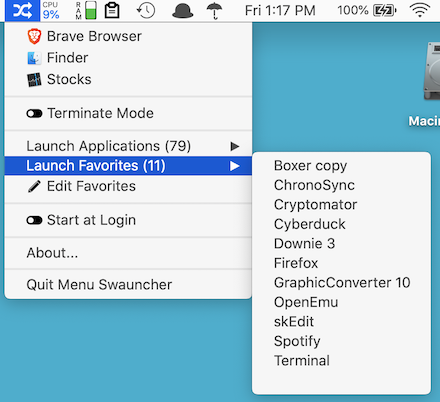
Task: Click the Brave Browser lion icon
Action: click(34, 36)
